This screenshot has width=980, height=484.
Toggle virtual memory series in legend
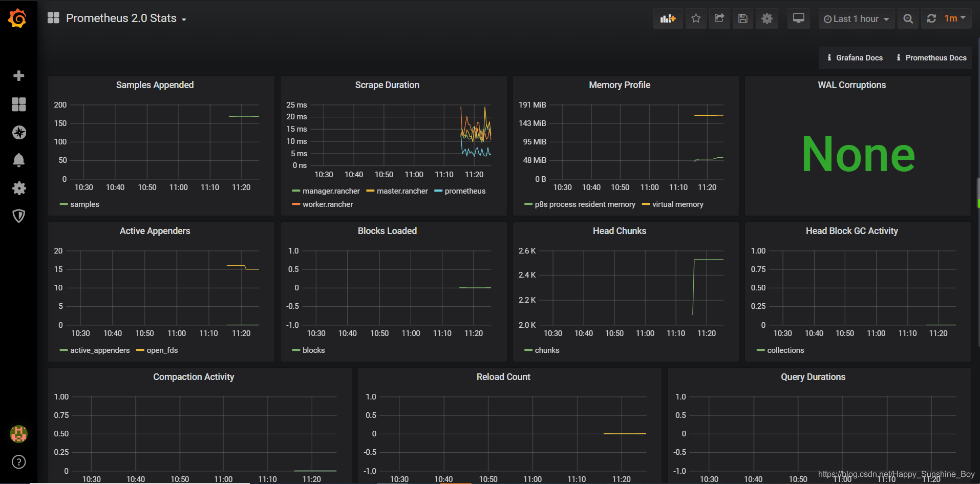coord(677,204)
